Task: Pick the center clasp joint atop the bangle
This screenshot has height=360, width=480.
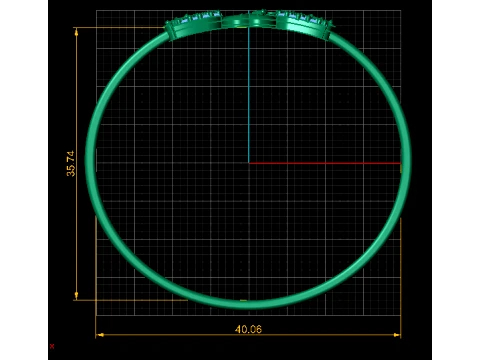Action: [249, 21]
